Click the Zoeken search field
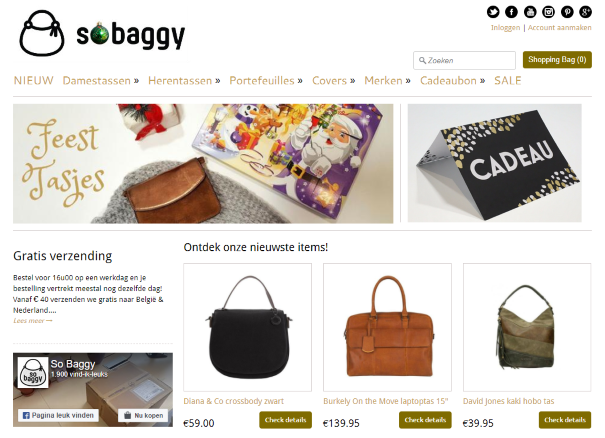605x438 pixels. 464,61
